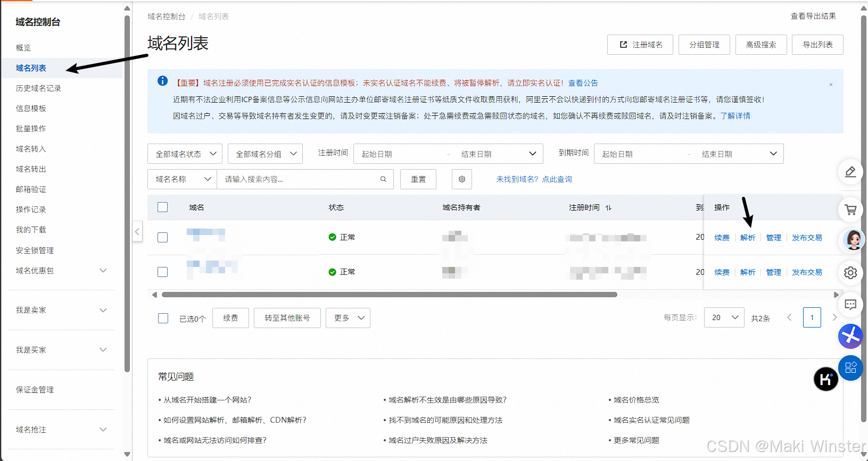868x461 pixels.
Task: Toggle the select-all checkbox in table header
Action: pyautogui.click(x=163, y=207)
